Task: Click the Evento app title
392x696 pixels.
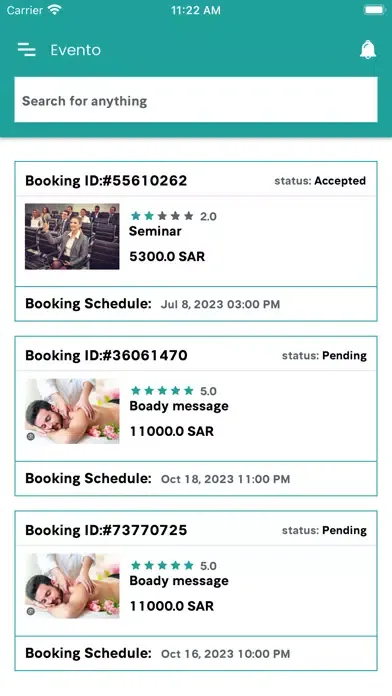Action: (75, 50)
